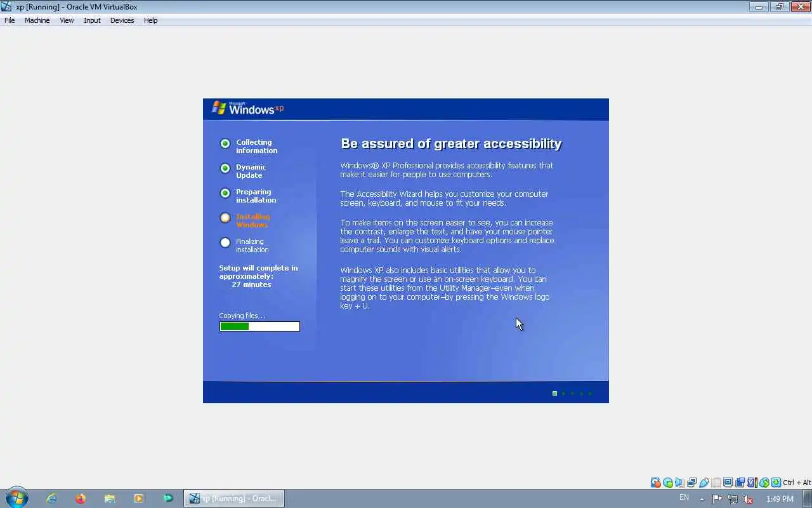This screenshot has width=812, height=508.
Task: Click the green arrow app on the taskbar
Action: coord(168,498)
